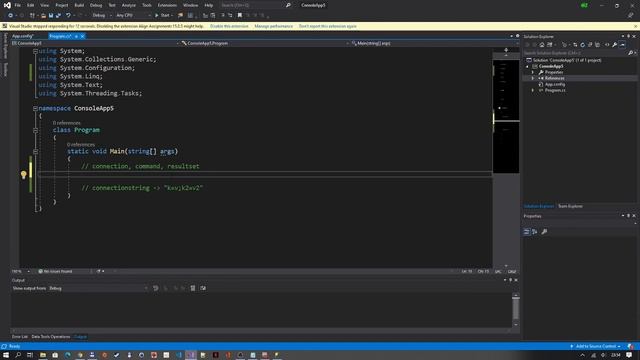Expand the Program.cs node in Solution Explorer
The width and height of the screenshot is (640, 360).
pyautogui.click(x=533, y=90)
